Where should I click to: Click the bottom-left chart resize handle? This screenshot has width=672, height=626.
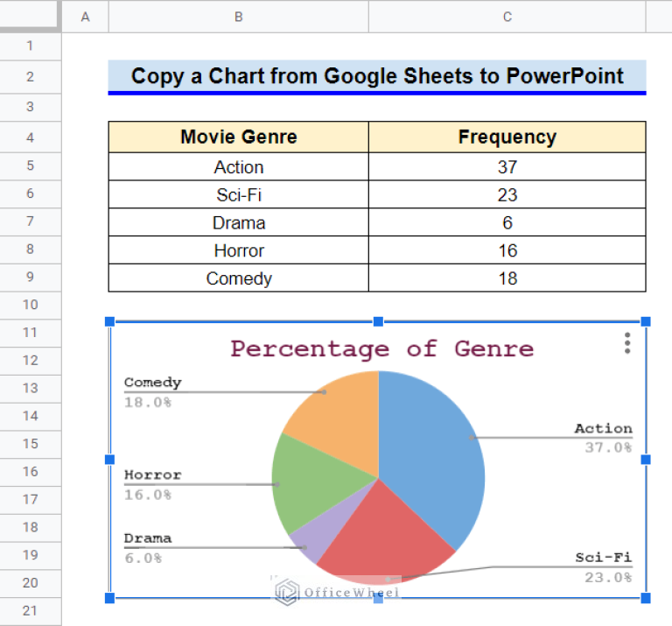tap(109, 598)
